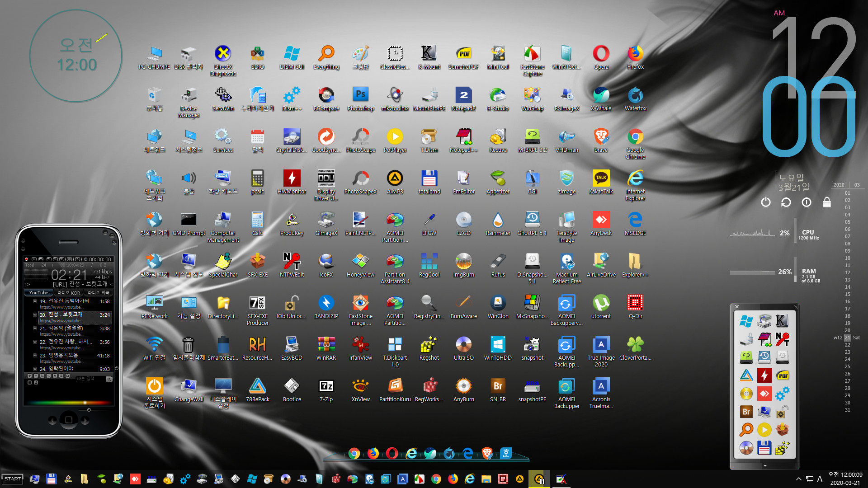Click the Brave icon in the bottom dock
This screenshot has width=868, height=488.
coord(487,453)
